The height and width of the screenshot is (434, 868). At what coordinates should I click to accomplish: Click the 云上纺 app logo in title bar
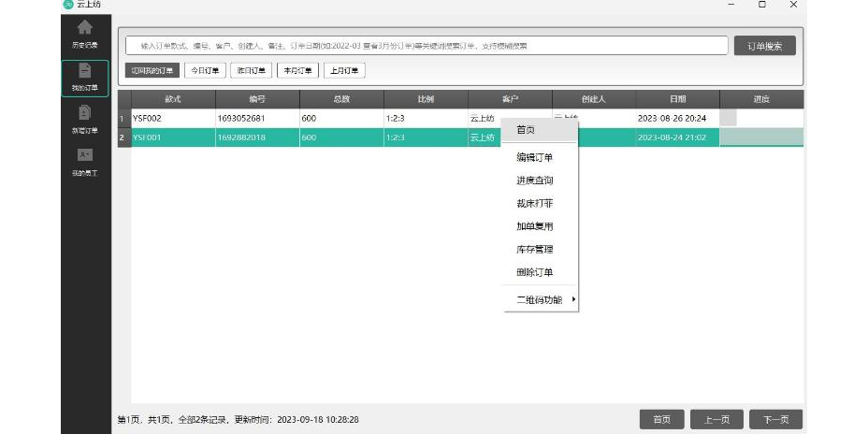[68, 5]
